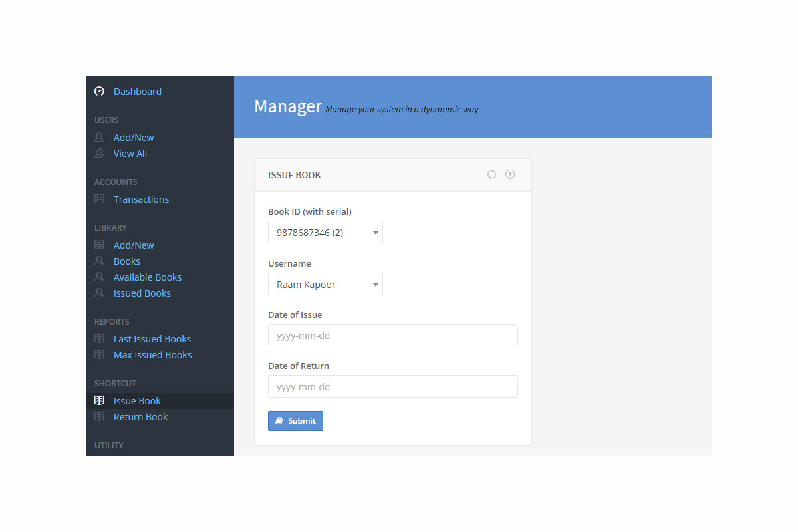Open the Dashboard link

pyautogui.click(x=137, y=92)
